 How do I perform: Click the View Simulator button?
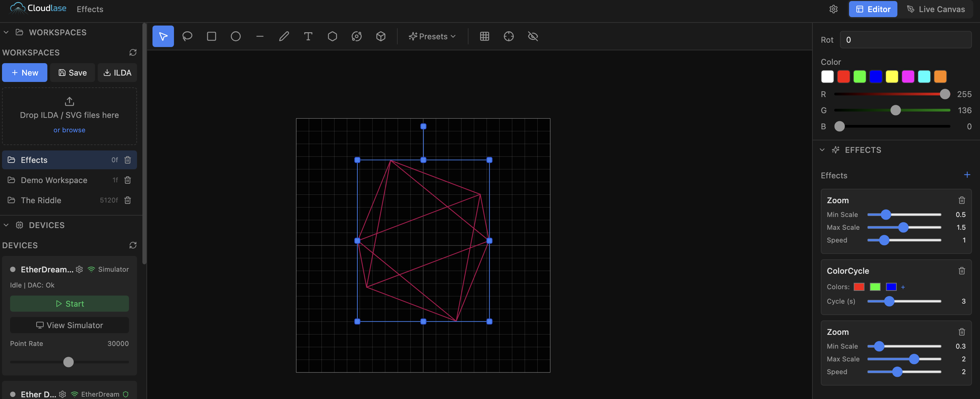(69, 325)
